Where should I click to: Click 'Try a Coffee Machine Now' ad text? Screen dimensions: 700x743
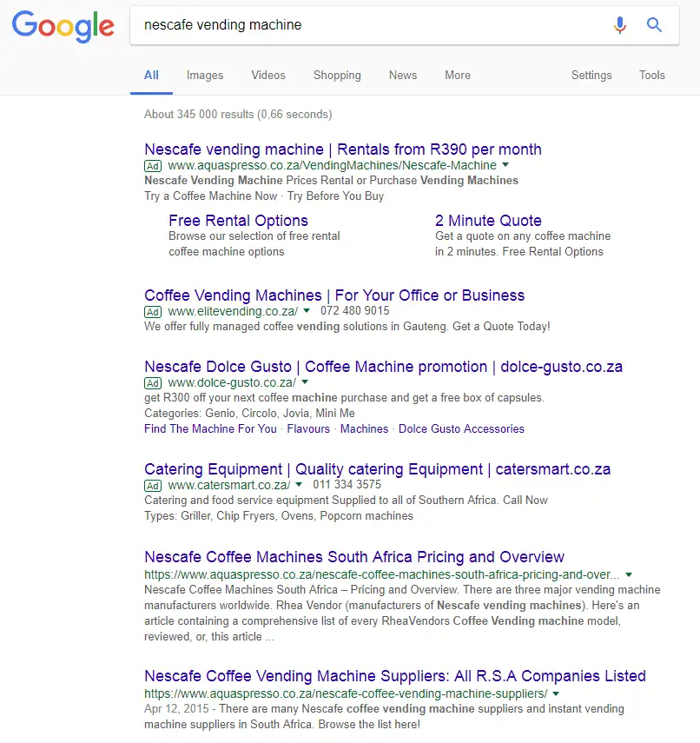click(x=211, y=196)
